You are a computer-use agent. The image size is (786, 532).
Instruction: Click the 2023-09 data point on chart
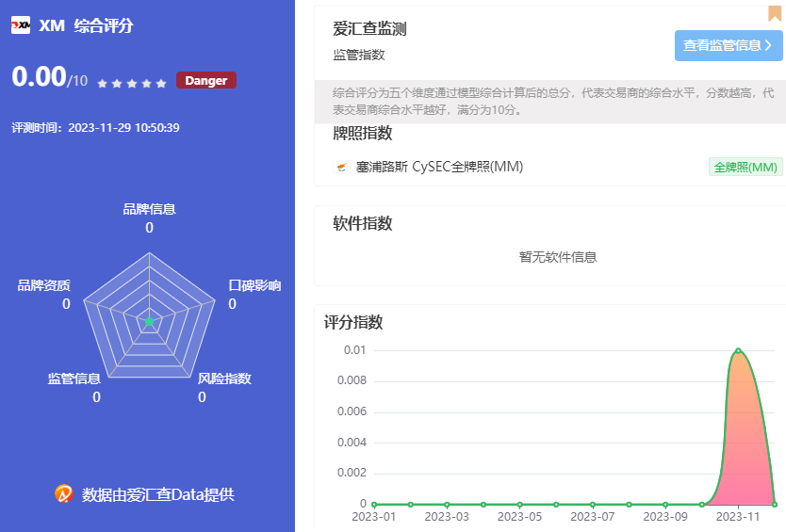point(665,505)
